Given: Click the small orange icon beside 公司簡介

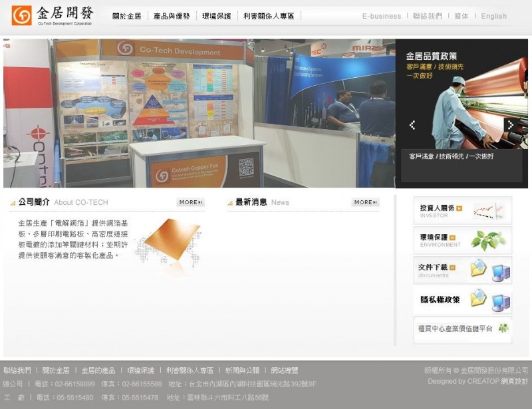Looking at the screenshot, I should point(13,203).
